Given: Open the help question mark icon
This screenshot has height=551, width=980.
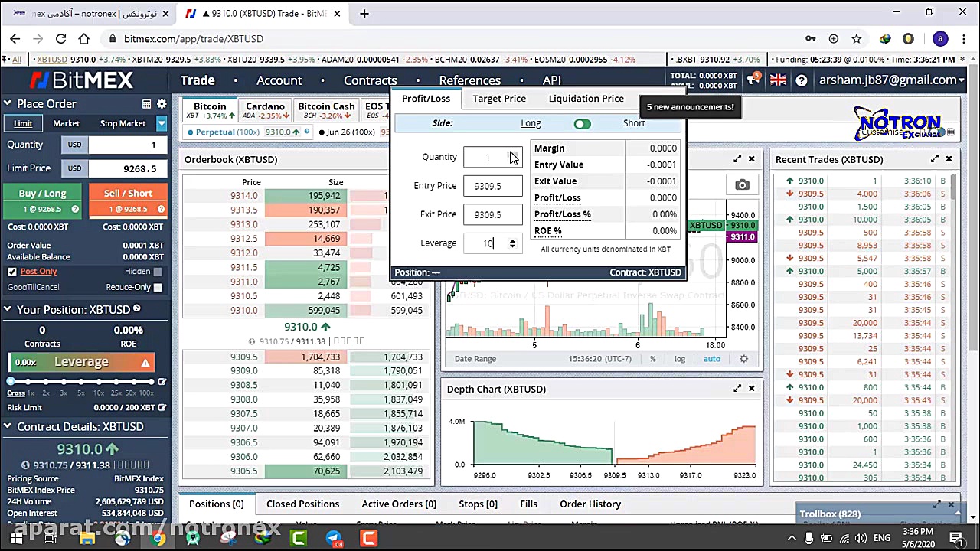Looking at the screenshot, I should [802, 80].
